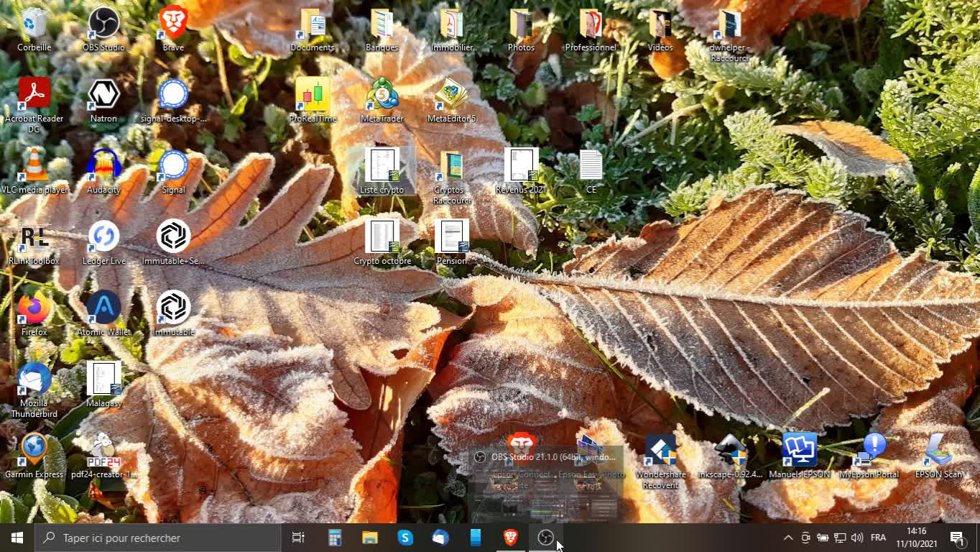Select the dwhelper - Raccourci icon
Screen dimensions: 980x552
[x=729, y=34]
